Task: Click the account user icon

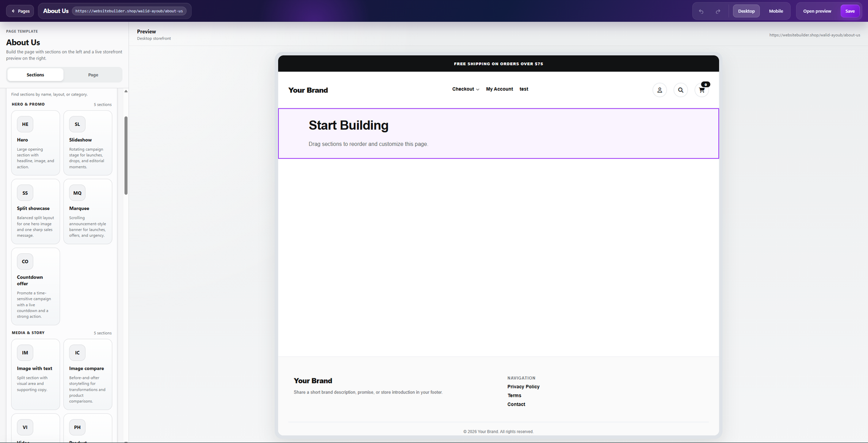Action: [x=660, y=90]
